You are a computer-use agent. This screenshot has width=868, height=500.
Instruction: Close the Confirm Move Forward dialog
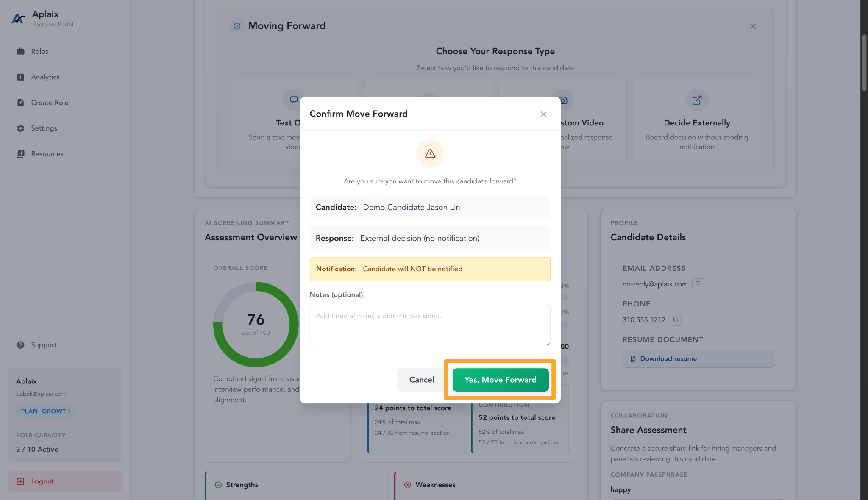click(544, 114)
